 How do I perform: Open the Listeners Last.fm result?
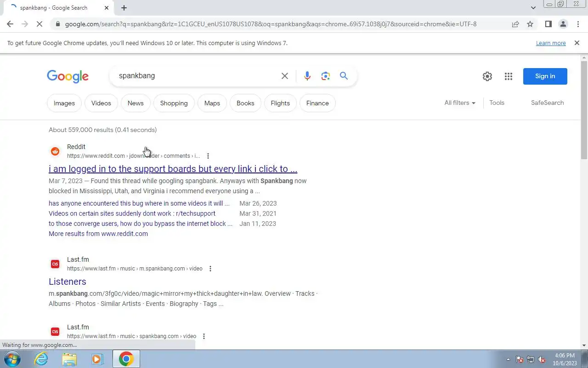pyautogui.click(x=68, y=282)
